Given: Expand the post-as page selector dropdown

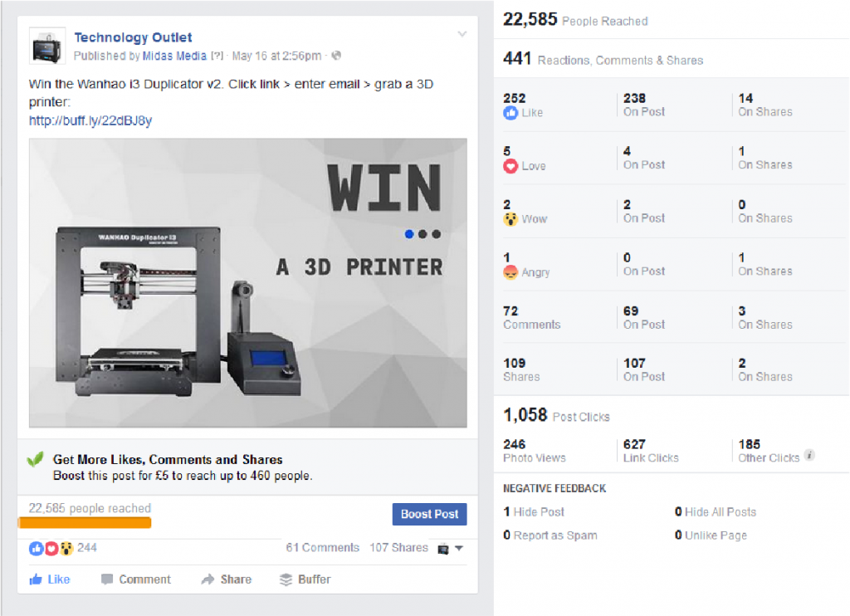Looking at the screenshot, I should tap(450, 549).
